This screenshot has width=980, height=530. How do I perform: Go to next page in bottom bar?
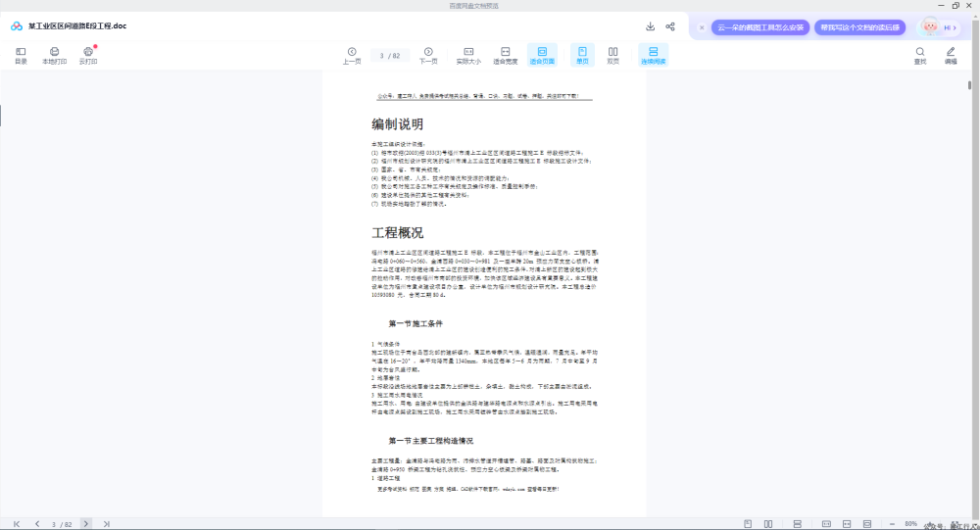(x=86, y=524)
